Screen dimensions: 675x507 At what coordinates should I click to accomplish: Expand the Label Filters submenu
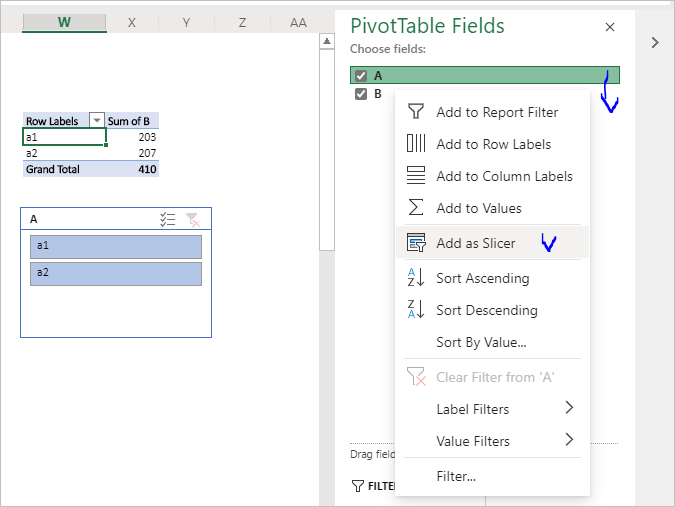(569, 408)
